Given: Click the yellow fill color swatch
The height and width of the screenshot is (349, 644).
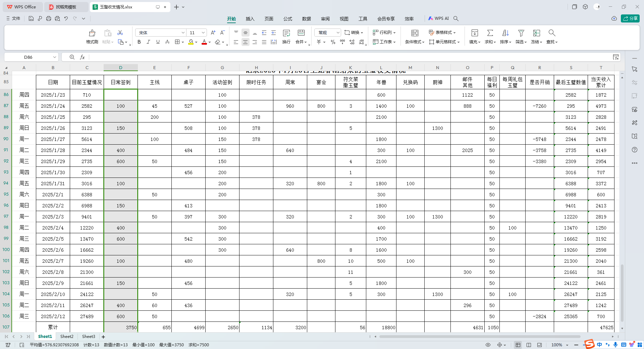Looking at the screenshot, I should [191, 42].
